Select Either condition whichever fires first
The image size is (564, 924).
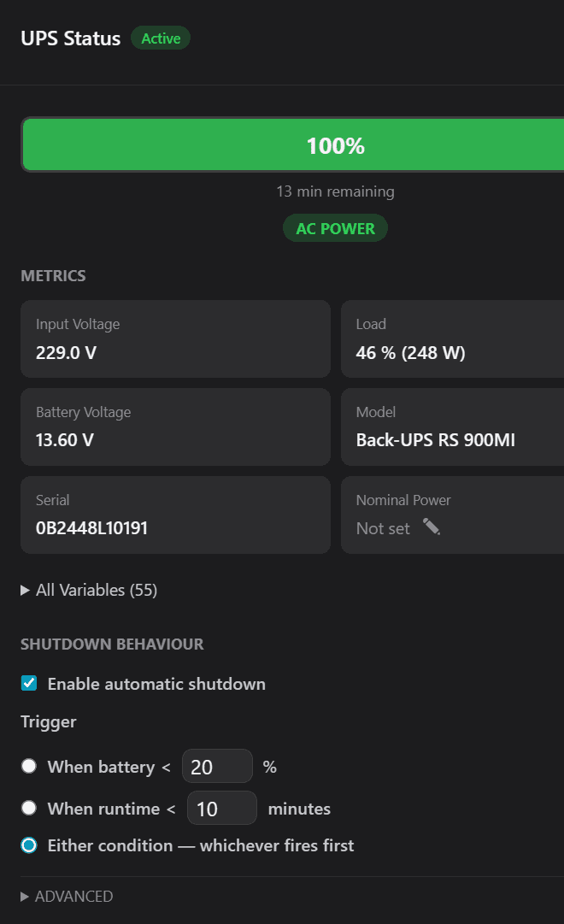(x=29, y=845)
